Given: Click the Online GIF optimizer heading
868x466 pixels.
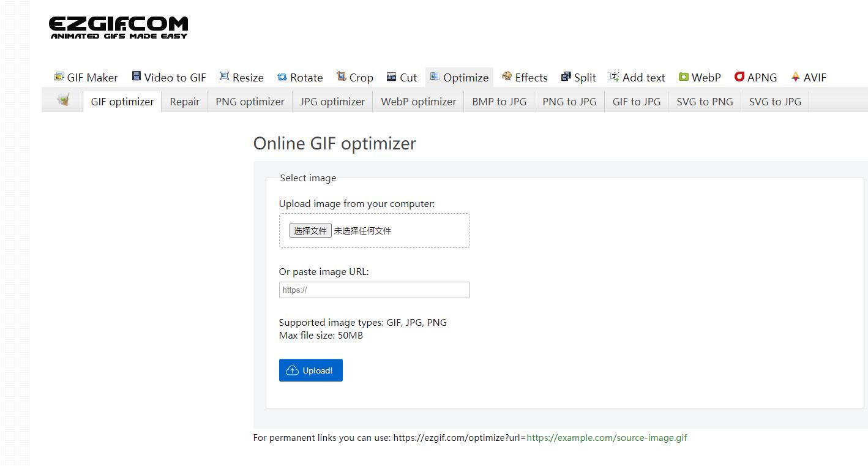Looking at the screenshot, I should point(335,143).
